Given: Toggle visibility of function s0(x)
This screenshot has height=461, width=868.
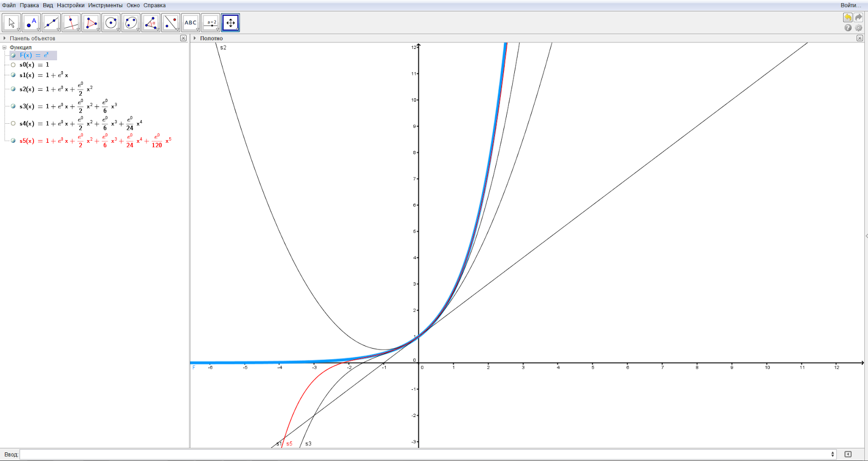Looking at the screenshot, I should [14, 65].
